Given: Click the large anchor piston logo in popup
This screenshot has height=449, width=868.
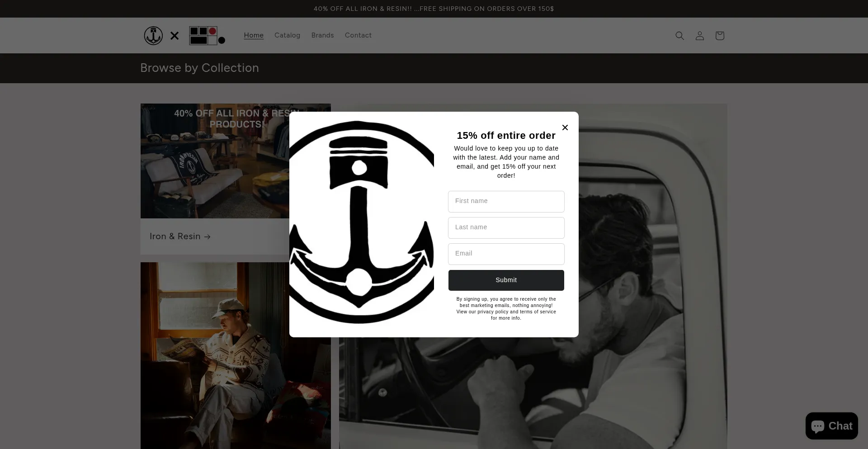Looking at the screenshot, I should click(x=361, y=222).
